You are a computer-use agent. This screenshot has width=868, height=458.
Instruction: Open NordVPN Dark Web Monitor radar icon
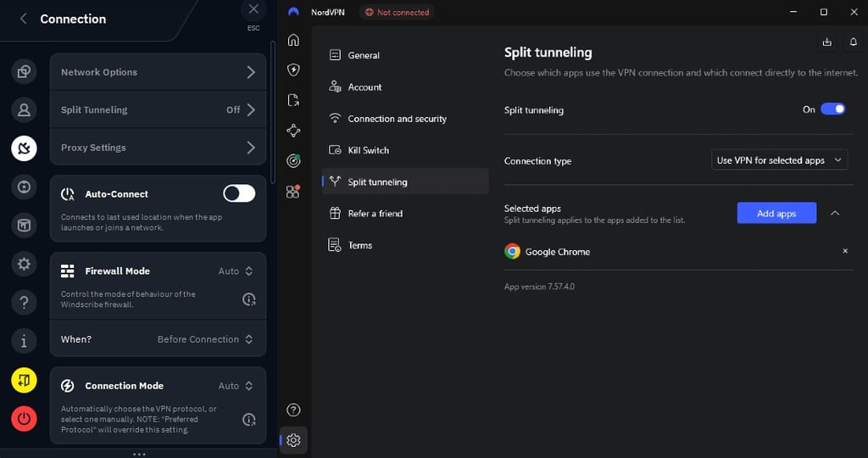293,160
